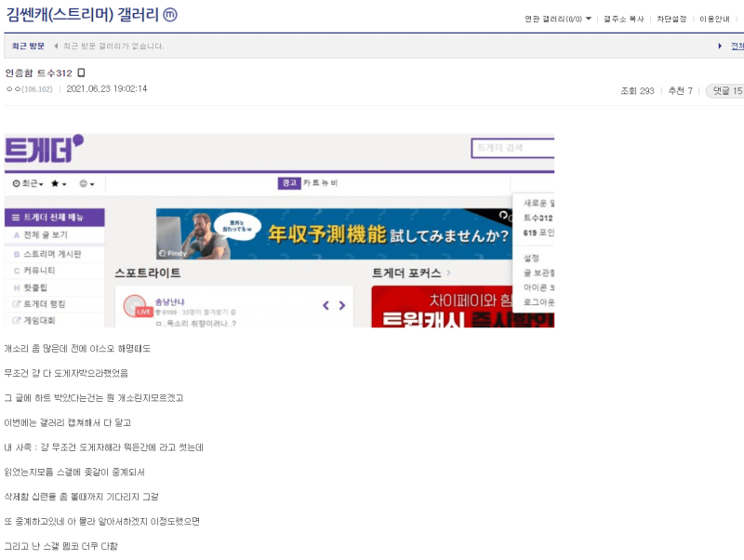Image resolution: width=744 pixels, height=560 pixels.
Task: Select 전체 글 보기 in the sidebar
Action: coord(55,235)
